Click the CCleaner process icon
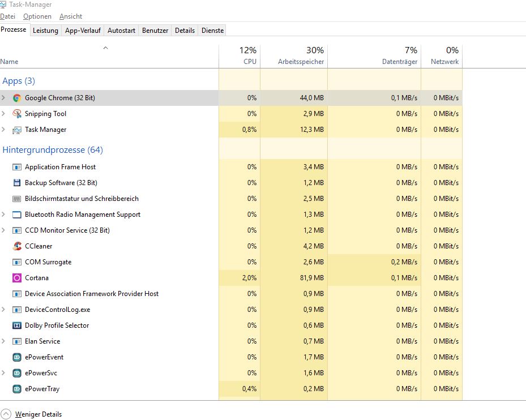526x420 pixels. (17, 246)
